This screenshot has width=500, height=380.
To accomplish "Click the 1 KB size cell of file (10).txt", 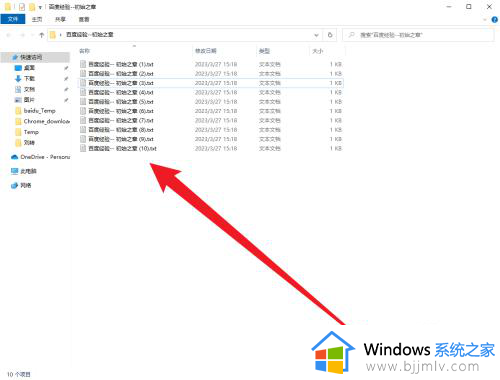I will click(x=336, y=148).
